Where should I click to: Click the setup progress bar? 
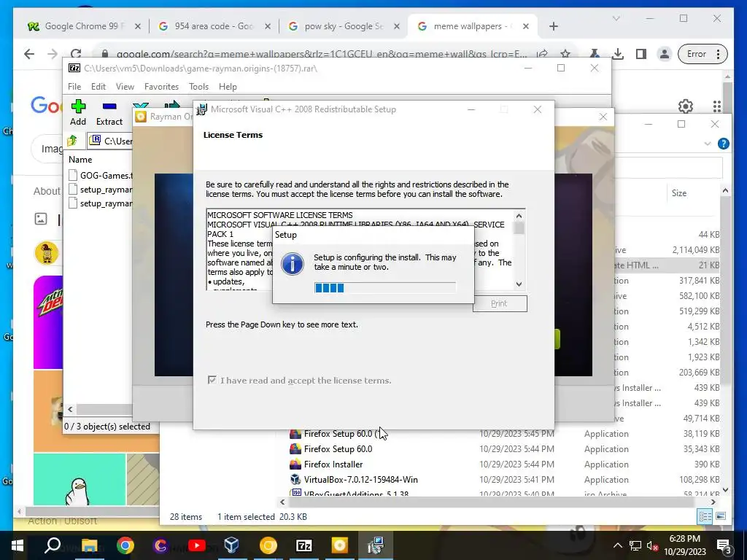[385, 287]
